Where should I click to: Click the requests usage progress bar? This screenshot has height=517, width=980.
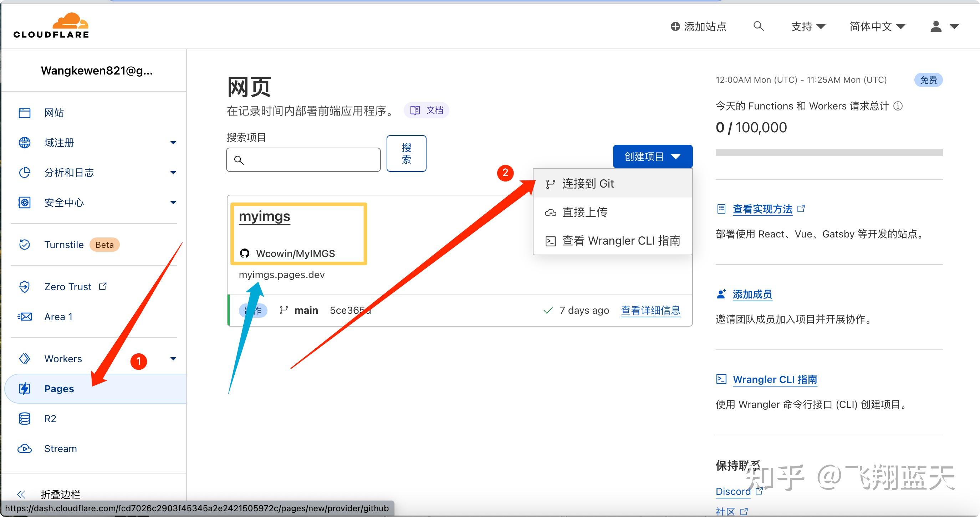(x=829, y=153)
